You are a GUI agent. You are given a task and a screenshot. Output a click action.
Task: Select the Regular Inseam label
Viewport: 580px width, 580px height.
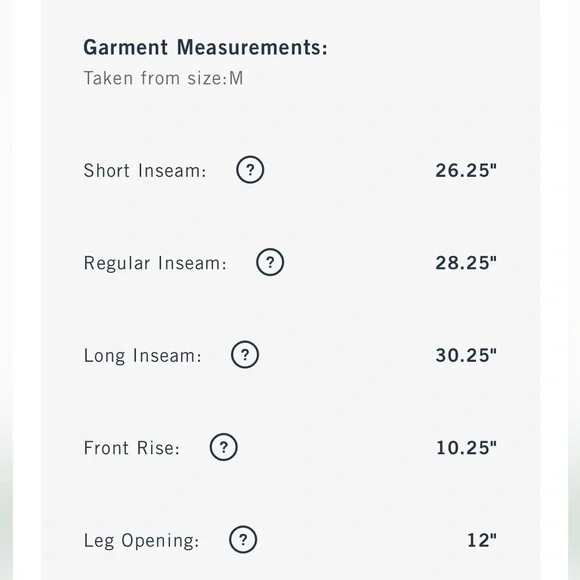[155, 263]
